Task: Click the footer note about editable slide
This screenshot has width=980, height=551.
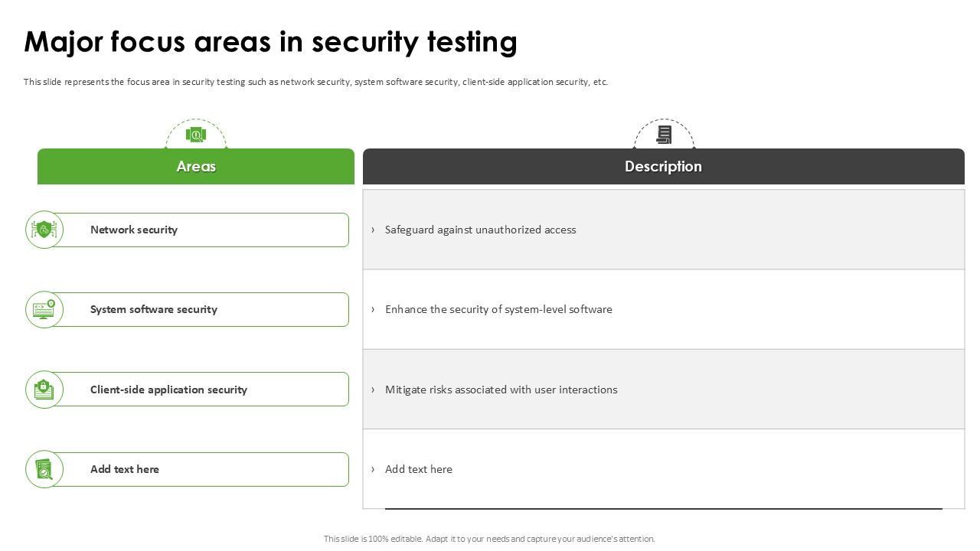Action: click(x=489, y=539)
